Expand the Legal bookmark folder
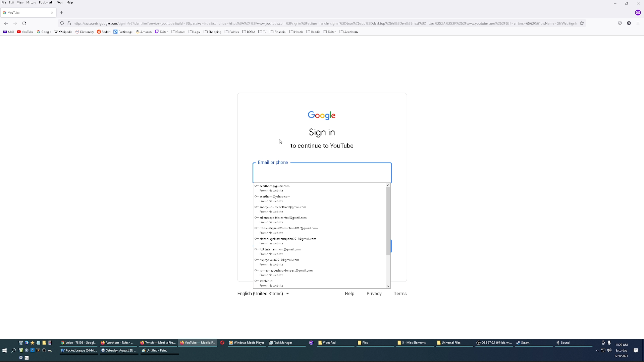 tap(195, 32)
